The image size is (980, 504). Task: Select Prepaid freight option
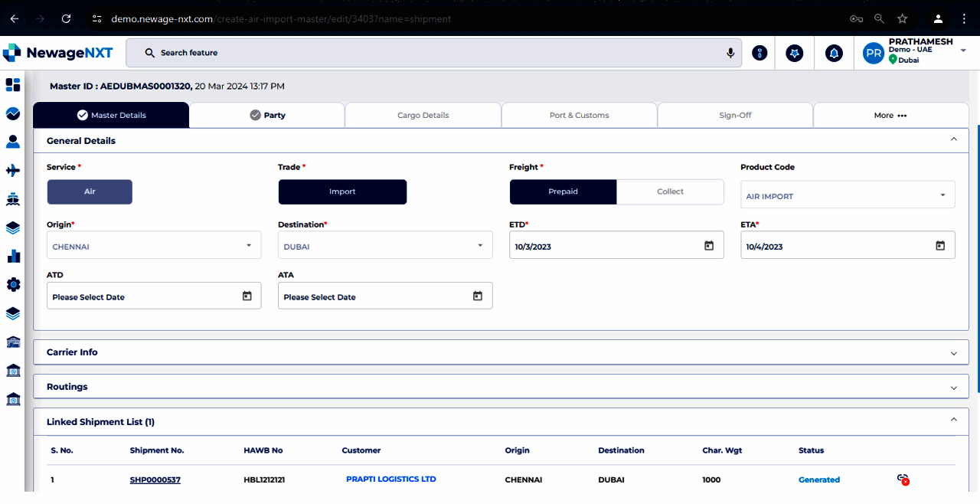point(563,191)
